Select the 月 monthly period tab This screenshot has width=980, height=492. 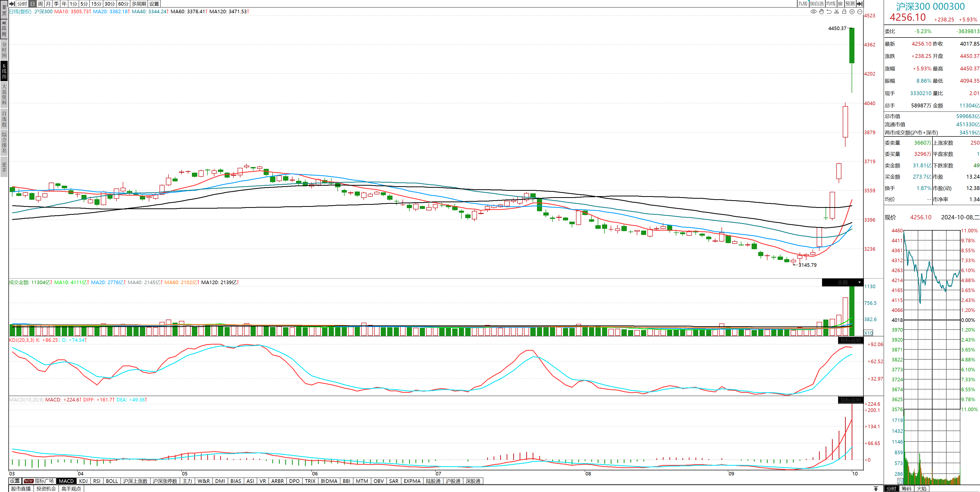click(48, 3)
